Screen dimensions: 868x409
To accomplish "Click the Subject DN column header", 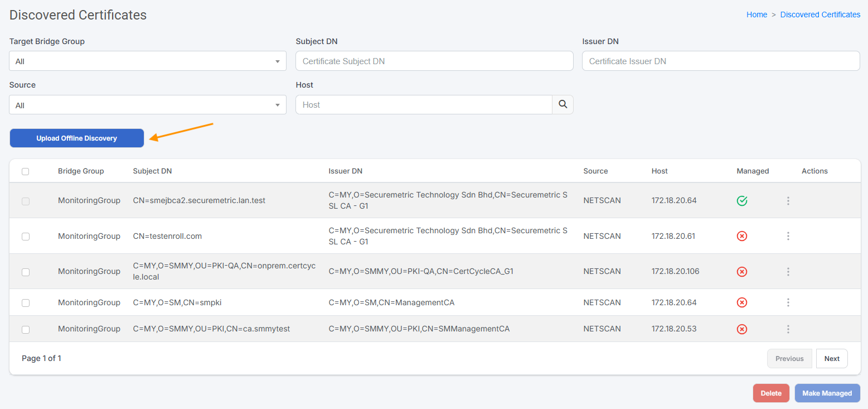I will tap(152, 171).
